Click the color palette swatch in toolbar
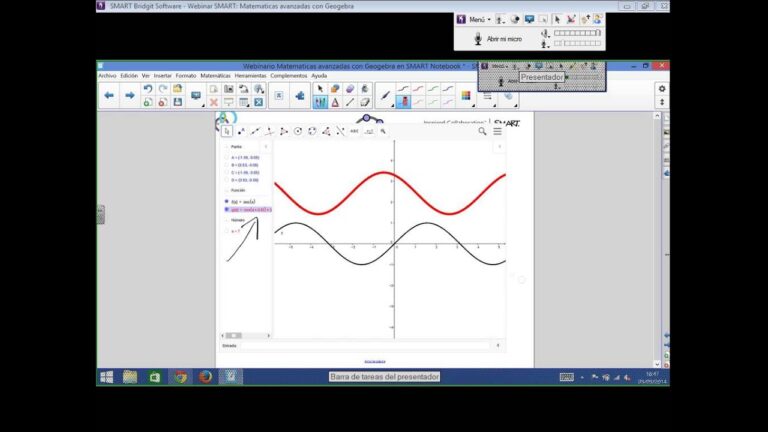Viewport: 768px width, 432px height. (x=466, y=95)
